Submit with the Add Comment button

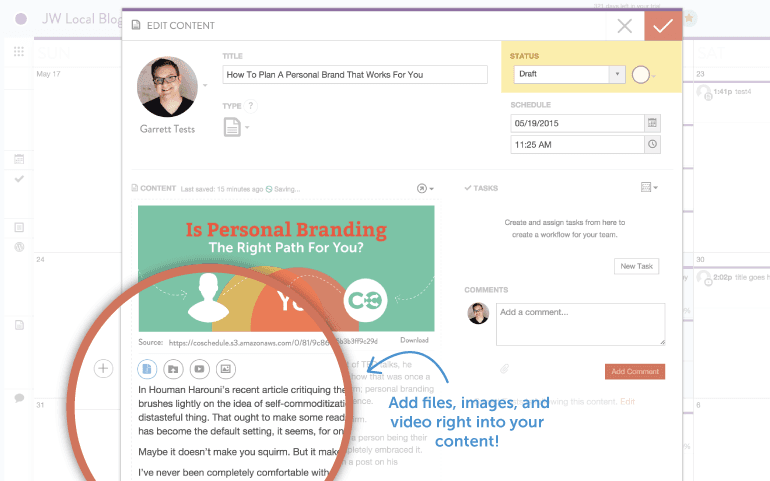635,371
